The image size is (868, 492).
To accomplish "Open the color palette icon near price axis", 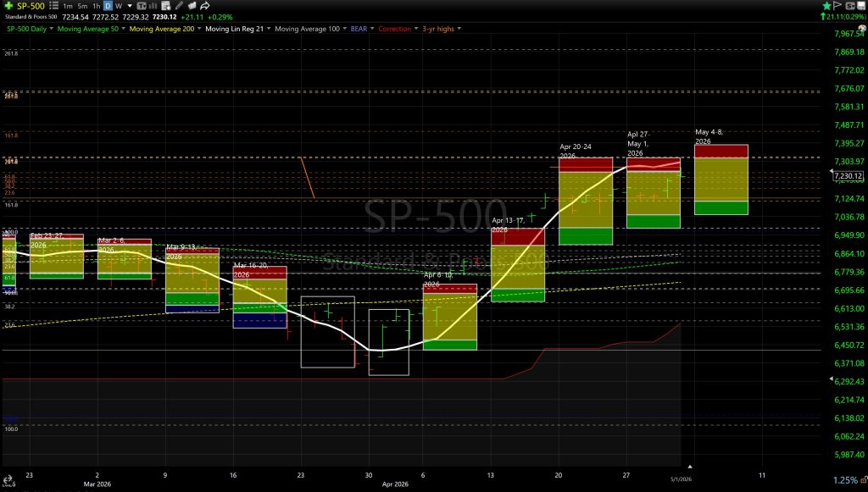I will point(862,28).
